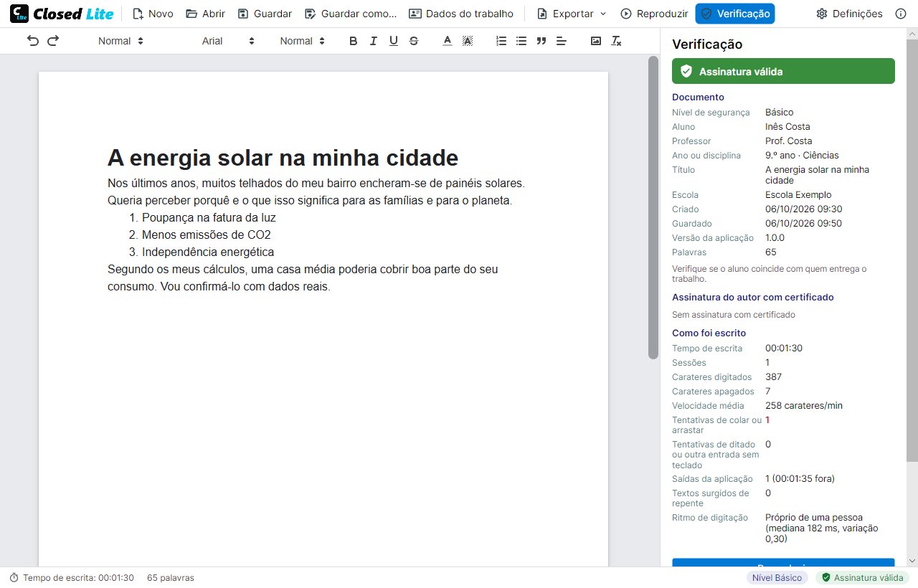Open the Arial font dropdown
918x588 pixels.
point(228,41)
